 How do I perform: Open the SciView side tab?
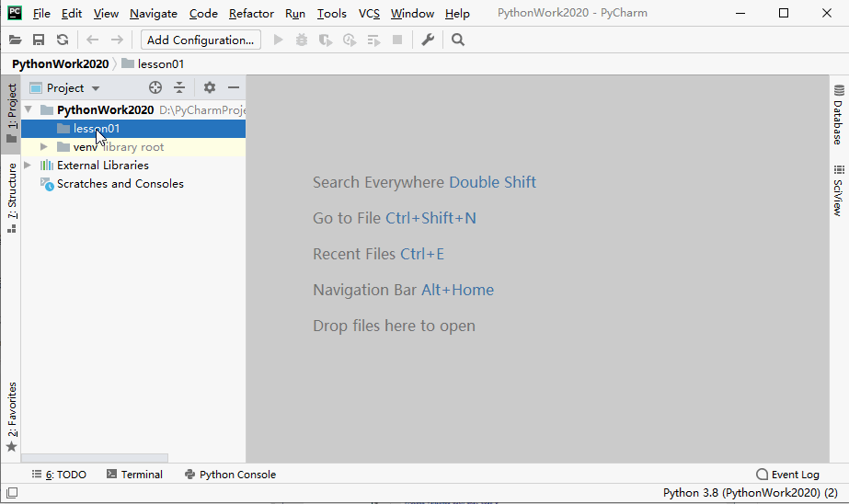(x=838, y=190)
